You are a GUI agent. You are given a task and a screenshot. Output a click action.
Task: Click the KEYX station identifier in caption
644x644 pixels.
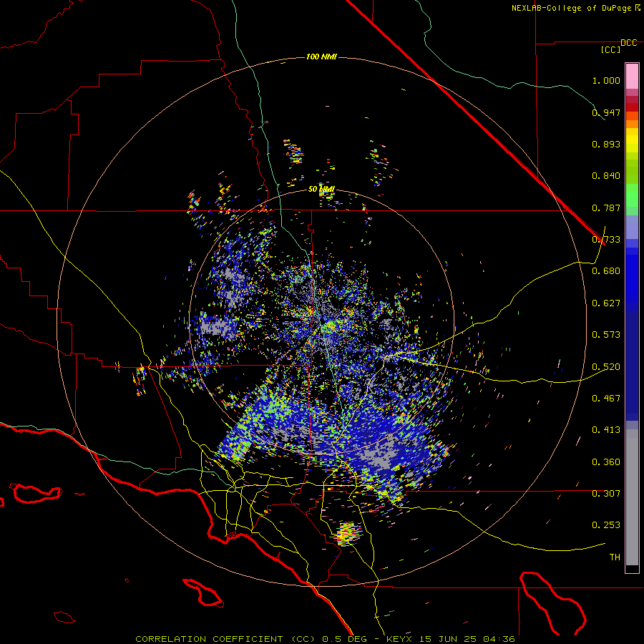coord(401,639)
